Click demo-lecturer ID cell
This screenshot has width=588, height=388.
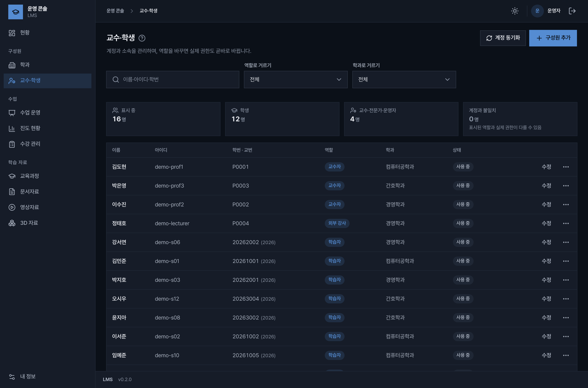coord(172,223)
